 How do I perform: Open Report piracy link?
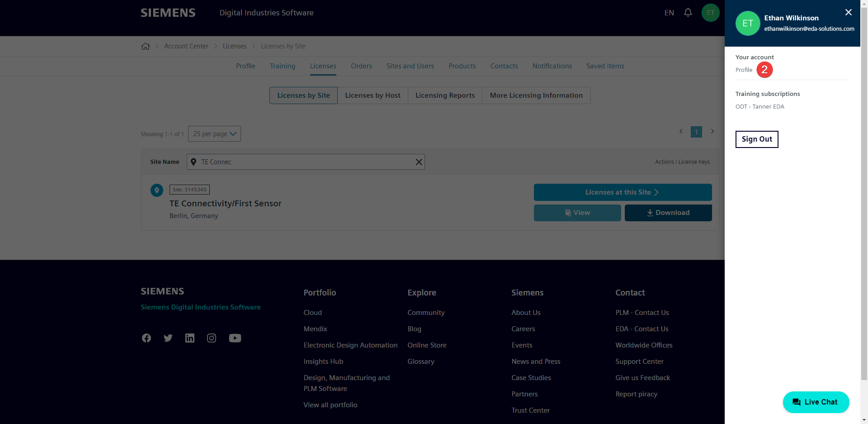pyautogui.click(x=636, y=394)
